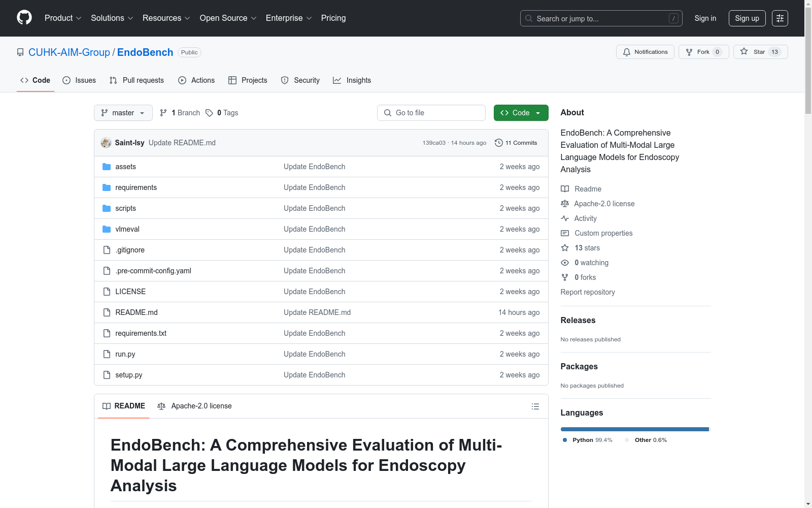Screen dimensions: 812x508
Task: Click the .gitignore file icon
Action: [107, 250]
